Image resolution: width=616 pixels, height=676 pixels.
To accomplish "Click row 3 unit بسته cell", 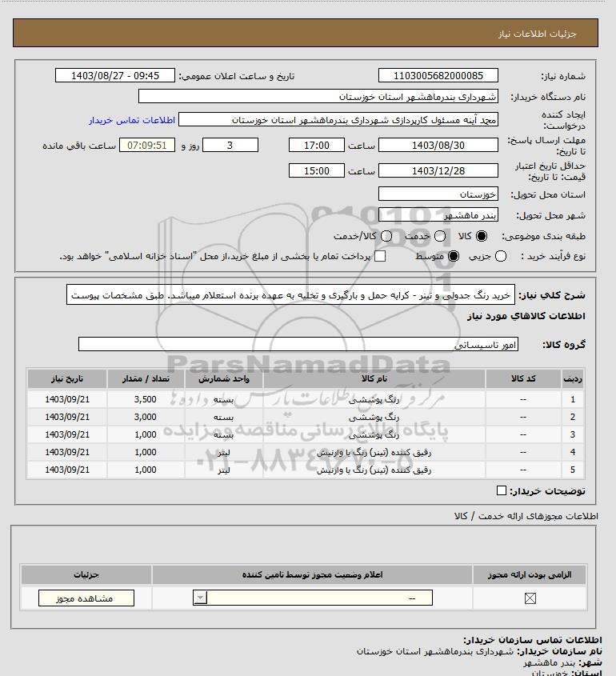I will [x=224, y=434].
